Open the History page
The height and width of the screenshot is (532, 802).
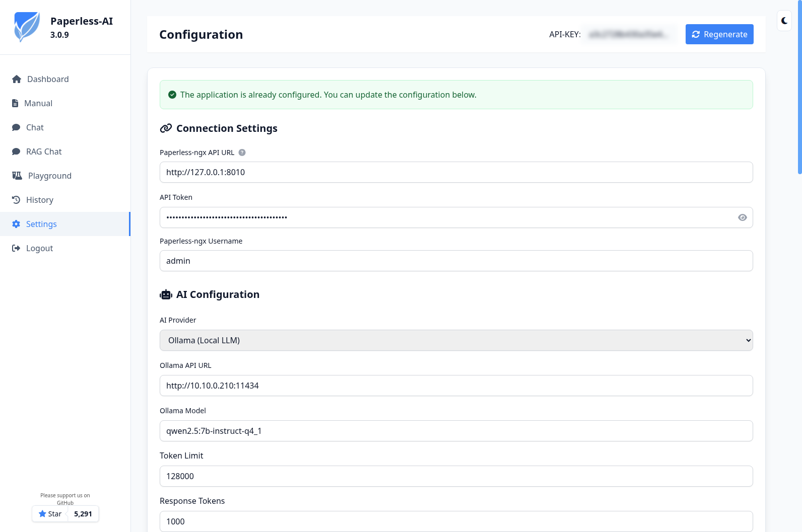[x=65, y=200]
